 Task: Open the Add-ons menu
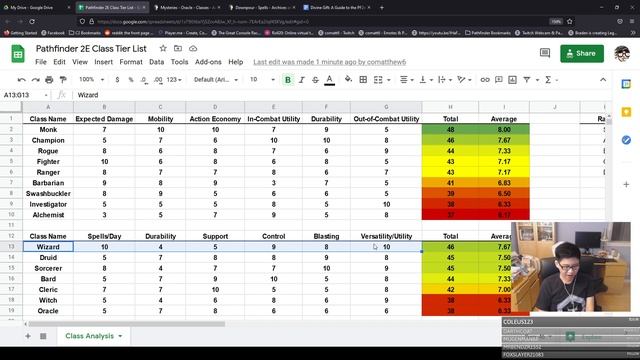[208, 62]
